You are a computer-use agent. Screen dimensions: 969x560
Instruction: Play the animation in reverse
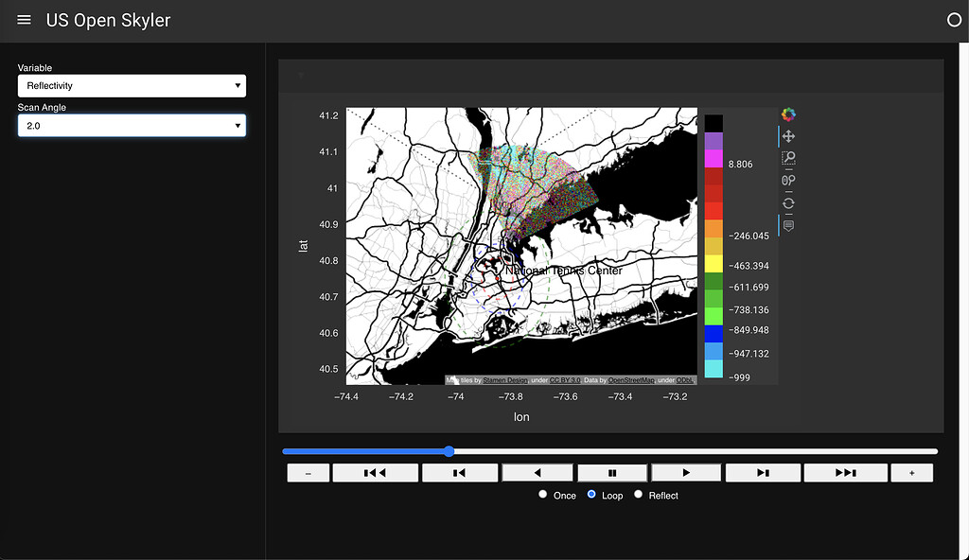point(537,473)
